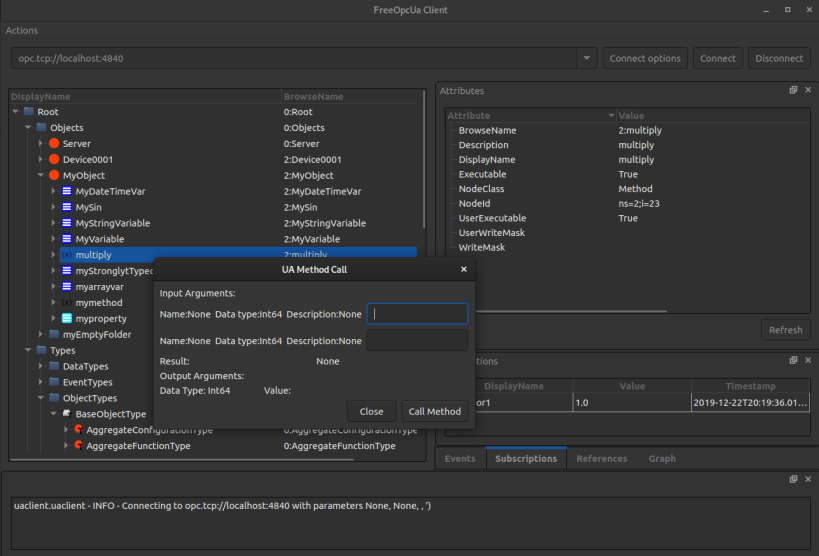Click the MyStringVariable variable icon
819x556 pixels.
pyautogui.click(x=67, y=223)
